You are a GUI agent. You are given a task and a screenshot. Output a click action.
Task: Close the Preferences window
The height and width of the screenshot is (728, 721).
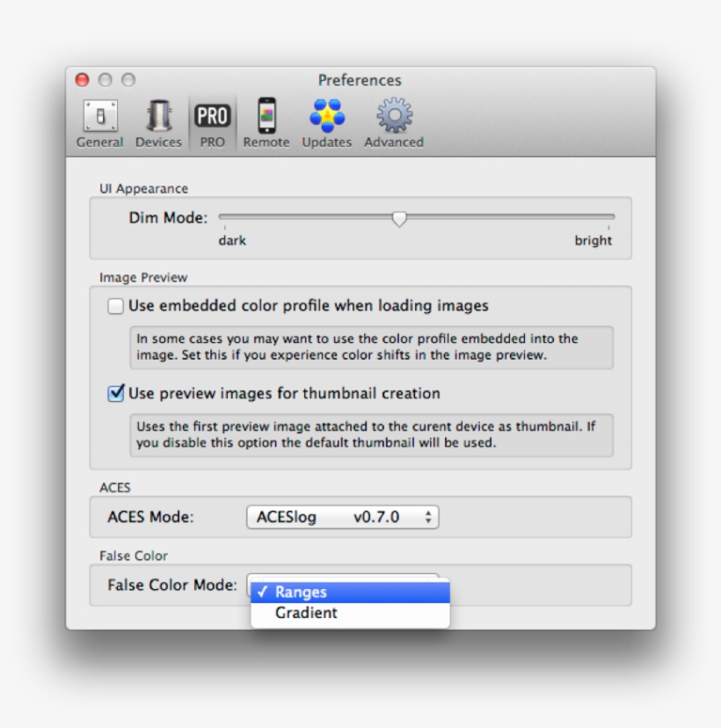83,80
